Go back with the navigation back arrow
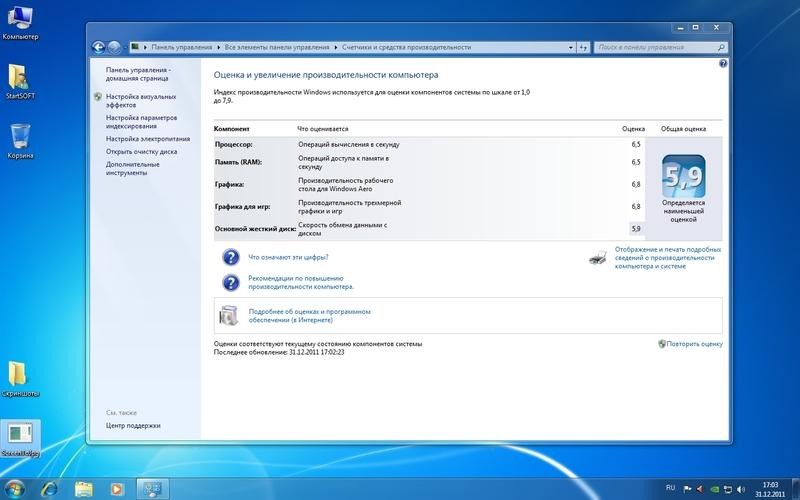Screen dimensions: 800x500 (98, 47)
